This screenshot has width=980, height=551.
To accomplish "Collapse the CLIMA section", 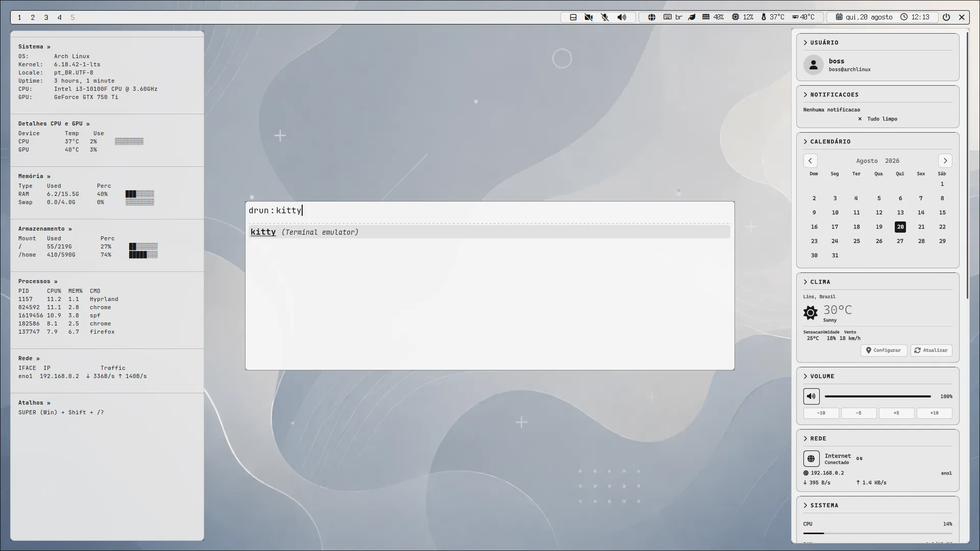I will pyautogui.click(x=805, y=282).
